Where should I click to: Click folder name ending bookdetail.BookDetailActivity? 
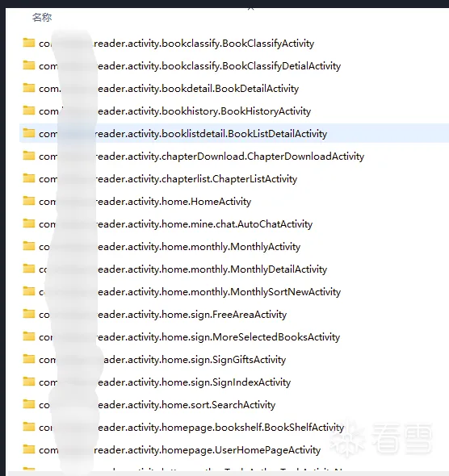(169, 89)
